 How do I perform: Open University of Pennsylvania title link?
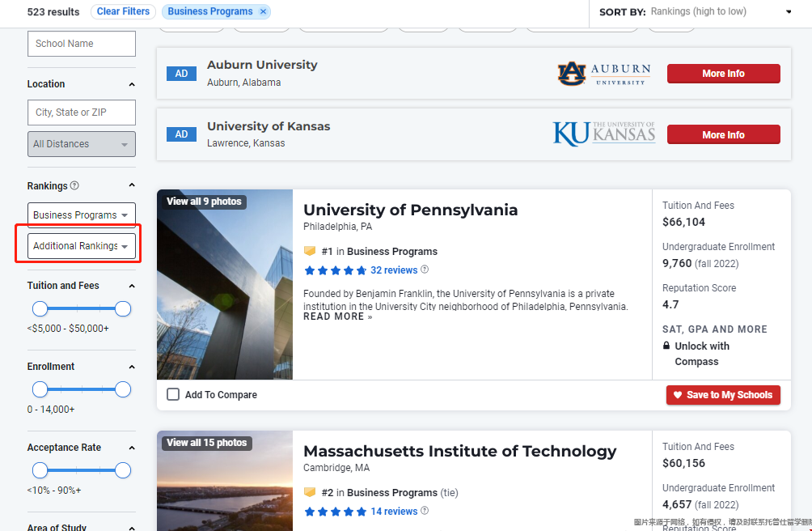(x=411, y=210)
